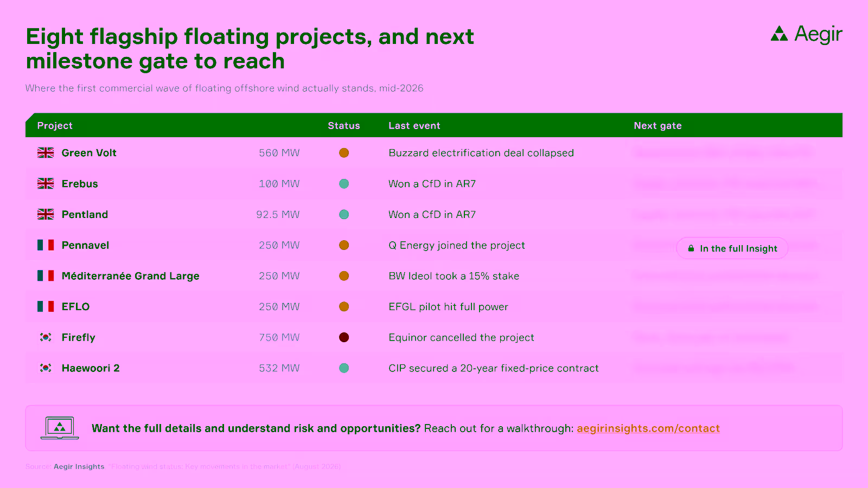Select the 'Erebus' project name
This screenshot has height=488, width=868.
click(x=80, y=184)
